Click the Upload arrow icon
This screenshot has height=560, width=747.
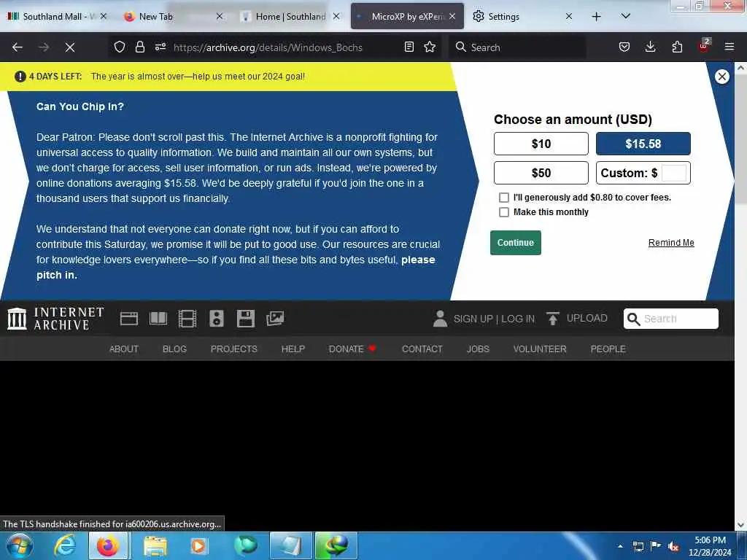pyautogui.click(x=553, y=319)
